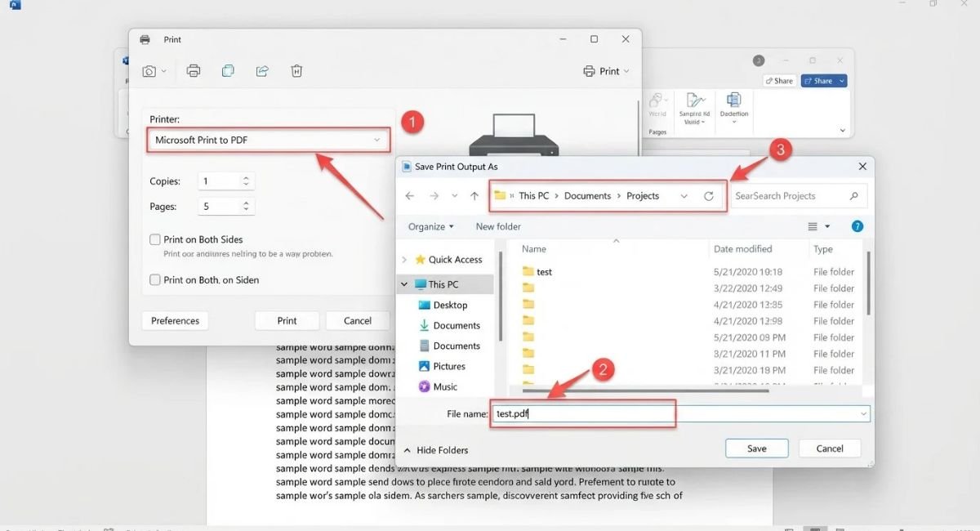
Task: Collapse the This PC tree node
Action: 403,284
